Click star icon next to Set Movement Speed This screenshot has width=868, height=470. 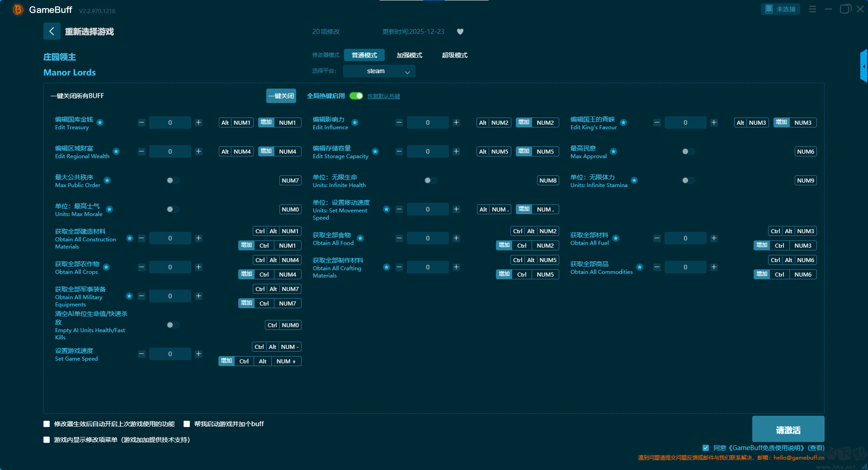pyautogui.click(x=387, y=209)
